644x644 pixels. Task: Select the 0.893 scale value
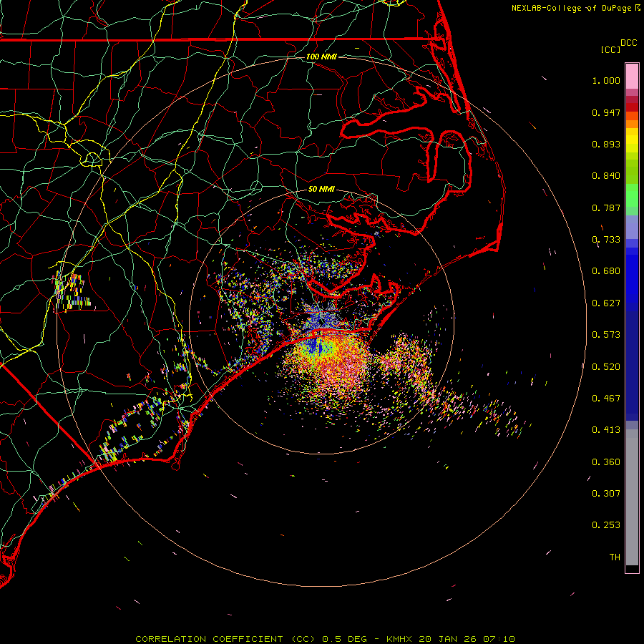606,144
